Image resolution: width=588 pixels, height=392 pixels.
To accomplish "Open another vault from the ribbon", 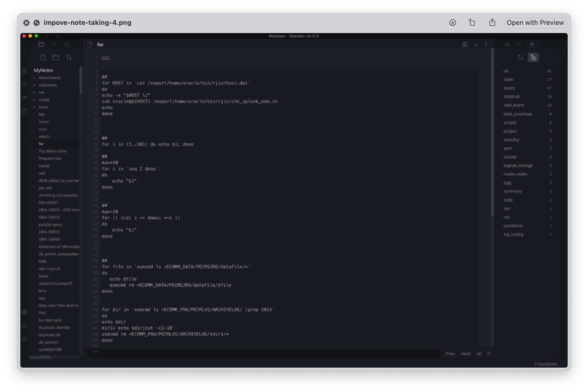I will coord(24,313).
